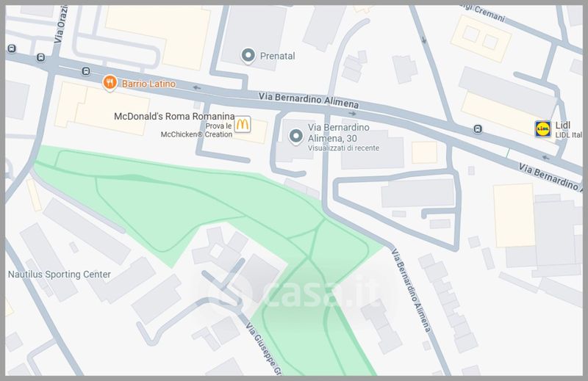Screen dimensions: 588x381
Task: Open the McDonald's golden arches marker
Action: click(x=243, y=124)
